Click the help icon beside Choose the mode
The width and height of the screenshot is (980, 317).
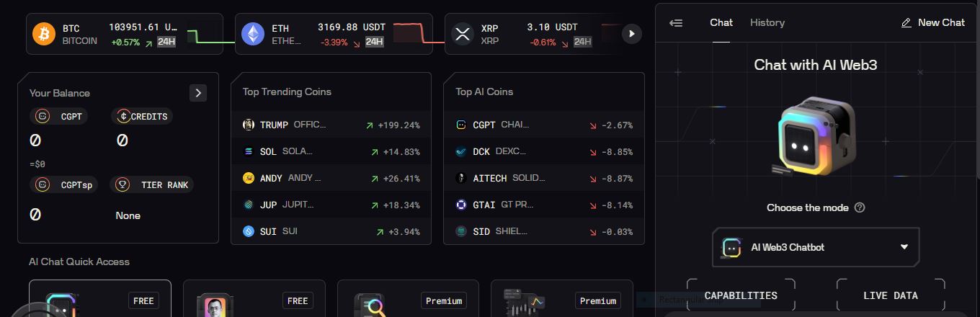(859, 207)
